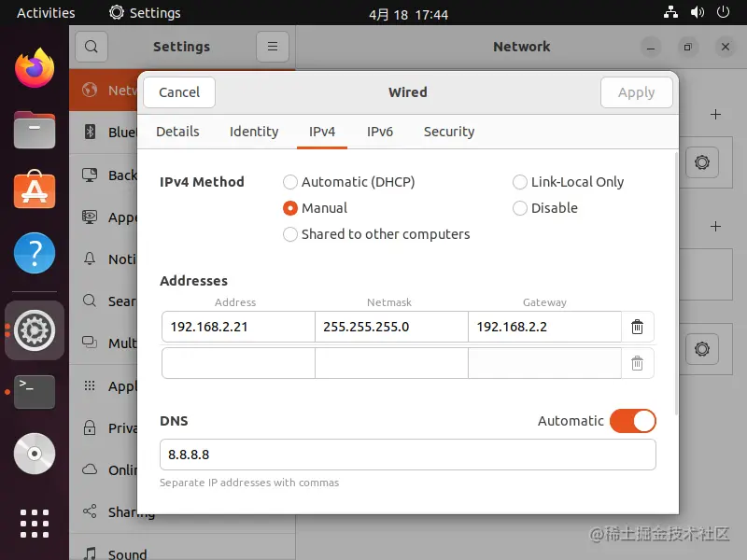Open the Help icon in dock
Image resolution: width=747 pixels, height=560 pixels.
[35, 253]
